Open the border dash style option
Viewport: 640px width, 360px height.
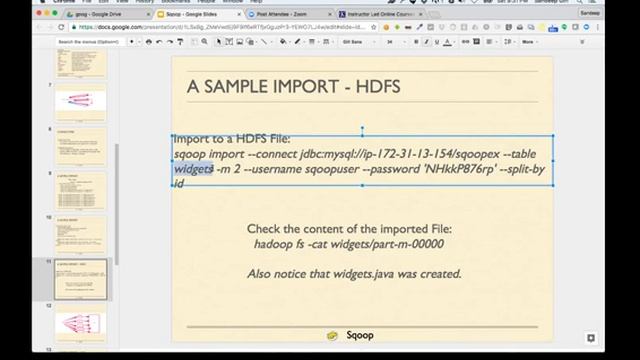326,42
